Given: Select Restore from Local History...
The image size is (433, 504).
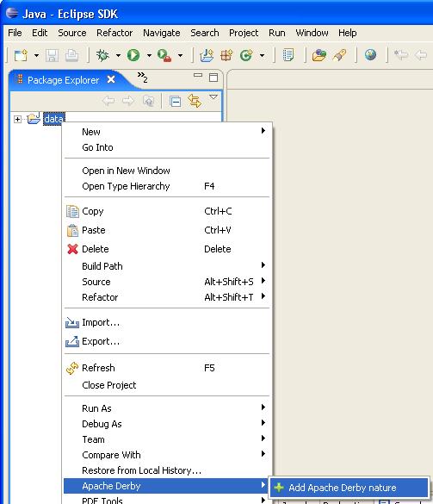Looking at the screenshot, I should 167,470.
